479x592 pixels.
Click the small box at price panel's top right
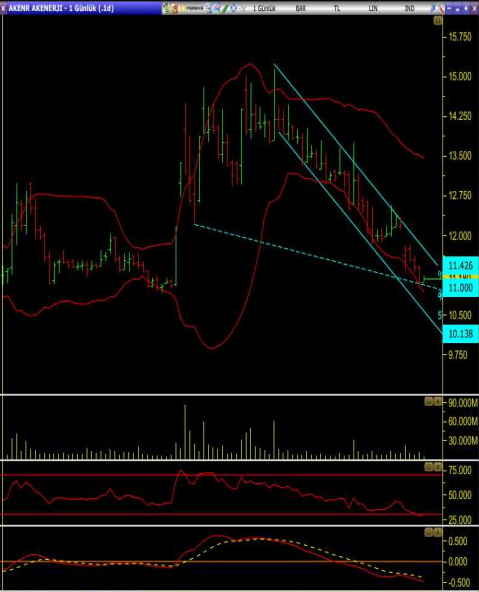437,21
